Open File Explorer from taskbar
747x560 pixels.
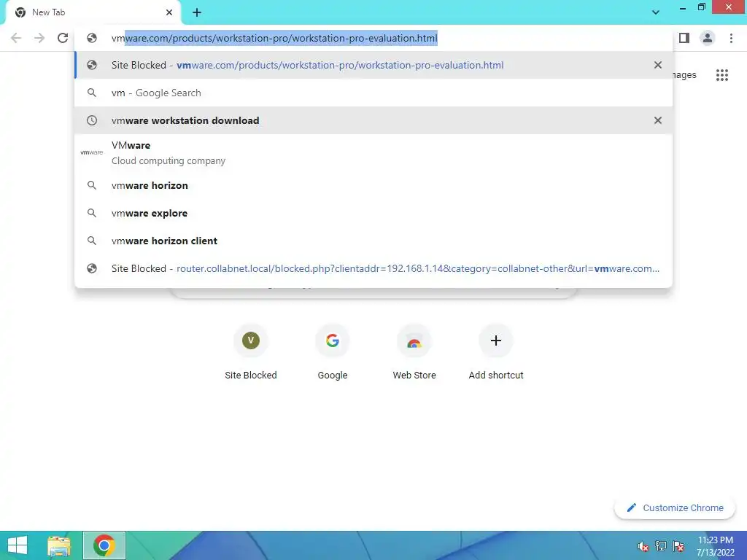pyautogui.click(x=59, y=545)
